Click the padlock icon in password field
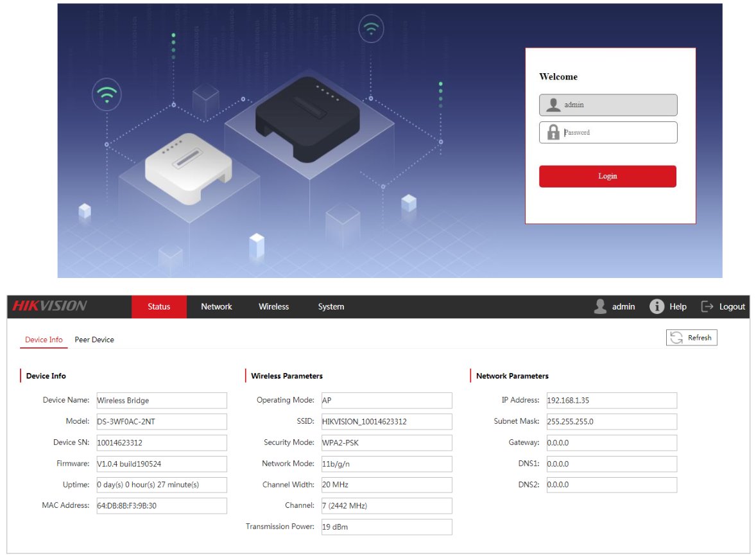The image size is (756, 558). click(553, 132)
